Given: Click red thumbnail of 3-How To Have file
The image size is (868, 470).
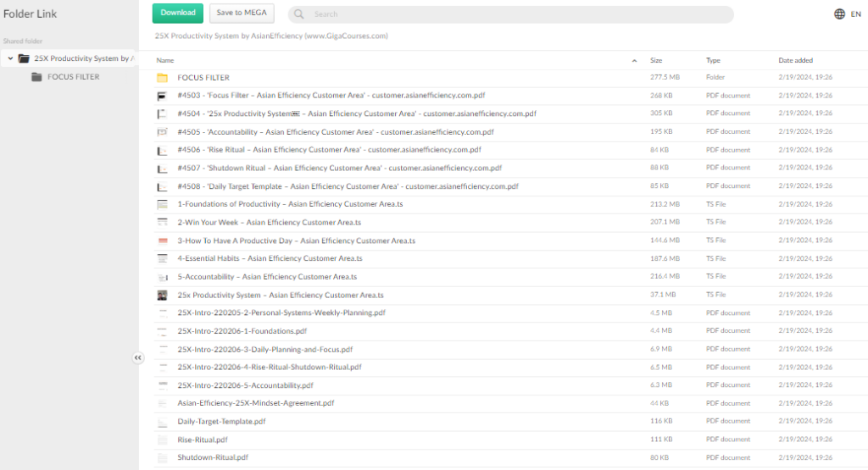Looking at the screenshot, I should pyautogui.click(x=163, y=241).
